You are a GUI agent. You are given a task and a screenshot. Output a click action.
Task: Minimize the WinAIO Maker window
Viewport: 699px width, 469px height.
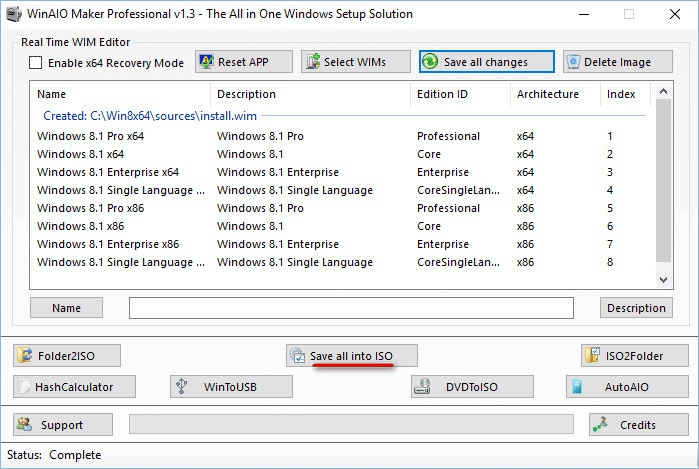click(584, 14)
